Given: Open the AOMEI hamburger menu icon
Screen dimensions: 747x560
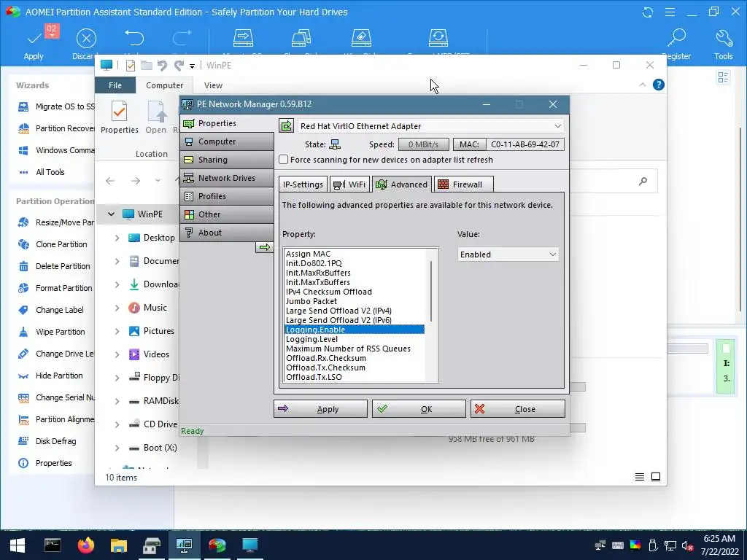Looking at the screenshot, I should pyautogui.click(x=670, y=12).
